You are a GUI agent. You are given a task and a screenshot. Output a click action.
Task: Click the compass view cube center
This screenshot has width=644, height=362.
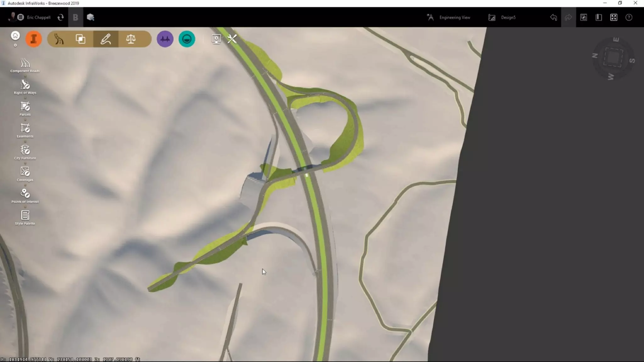point(613,57)
